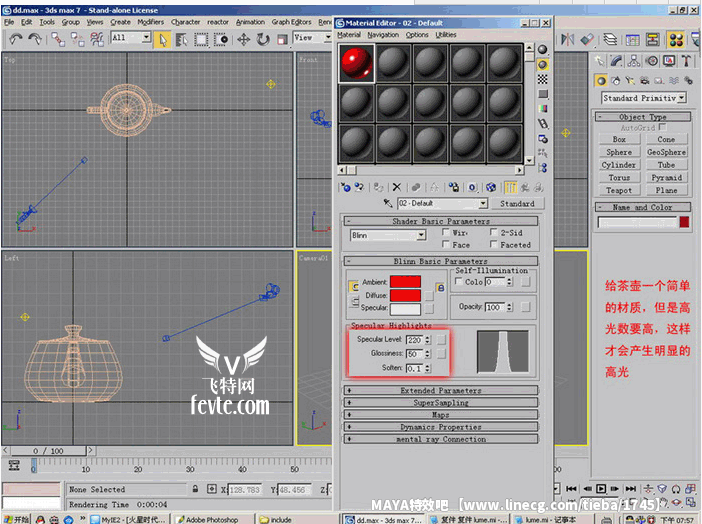The width and height of the screenshot is (702, 524).
Task: Click Reset Map/Mtl X icon
Action: (x=397, y=187)
